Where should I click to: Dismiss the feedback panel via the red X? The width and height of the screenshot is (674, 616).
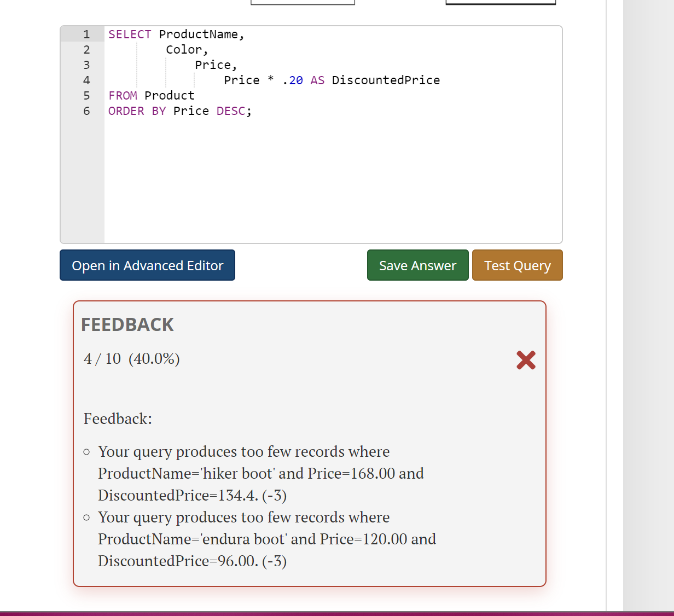[526, 360]
